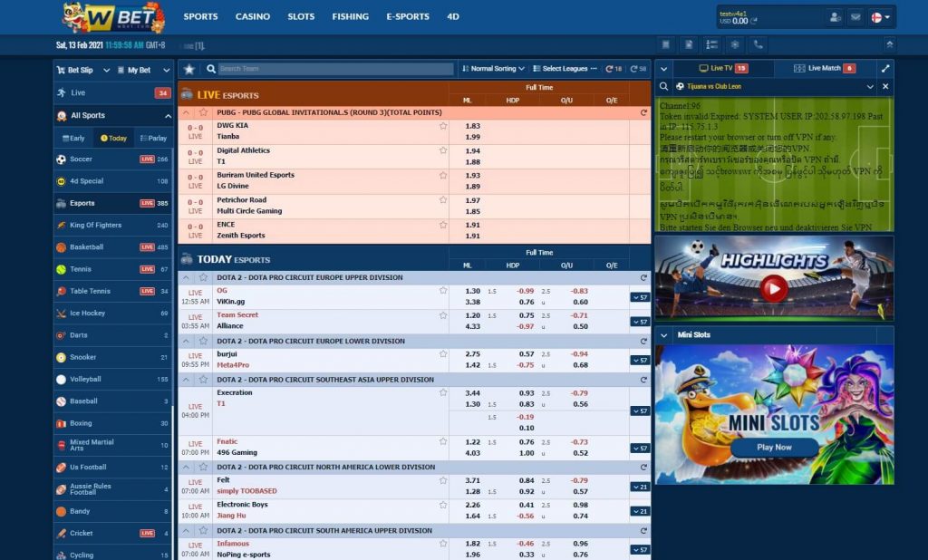Open the FISHING menu
928x560 pixels.
tap(351, 16)
